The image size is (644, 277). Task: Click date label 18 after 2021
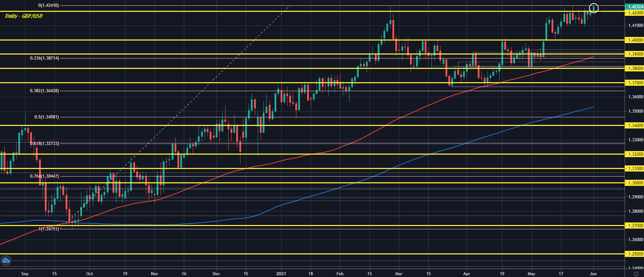311,274
